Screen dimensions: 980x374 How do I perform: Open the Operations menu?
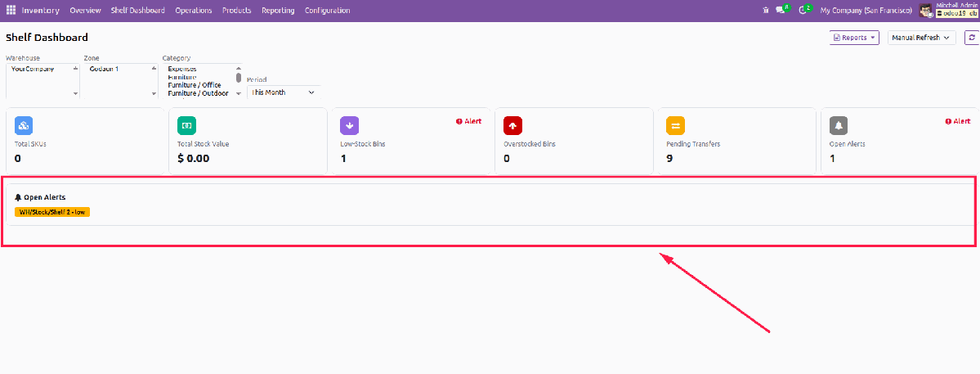(x=193, y=11)
